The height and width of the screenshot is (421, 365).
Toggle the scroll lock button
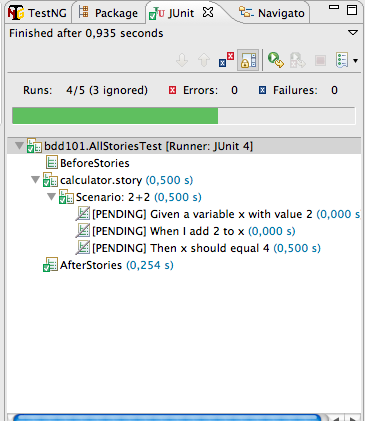tap(248, 60)
